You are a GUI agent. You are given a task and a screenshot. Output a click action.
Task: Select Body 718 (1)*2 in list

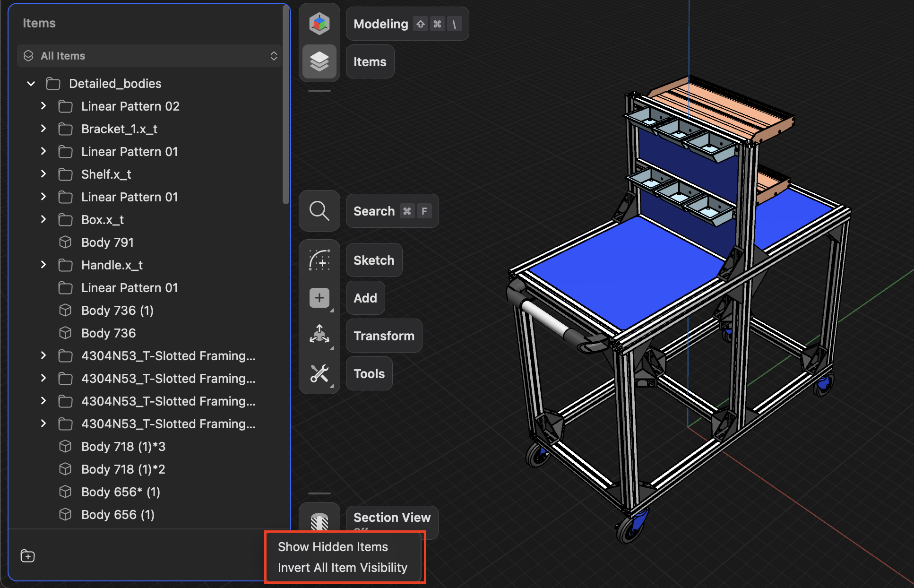149,469
